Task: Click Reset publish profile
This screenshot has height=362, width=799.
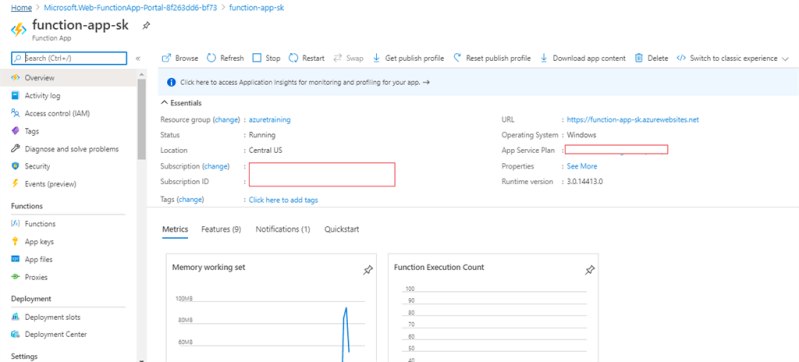Action: (x=492, y=58)
